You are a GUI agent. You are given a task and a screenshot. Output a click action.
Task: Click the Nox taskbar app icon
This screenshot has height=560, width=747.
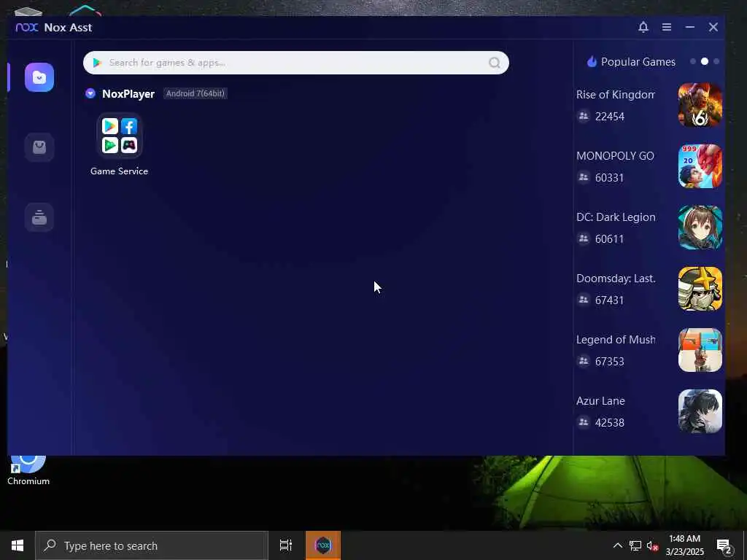point(323,545)
